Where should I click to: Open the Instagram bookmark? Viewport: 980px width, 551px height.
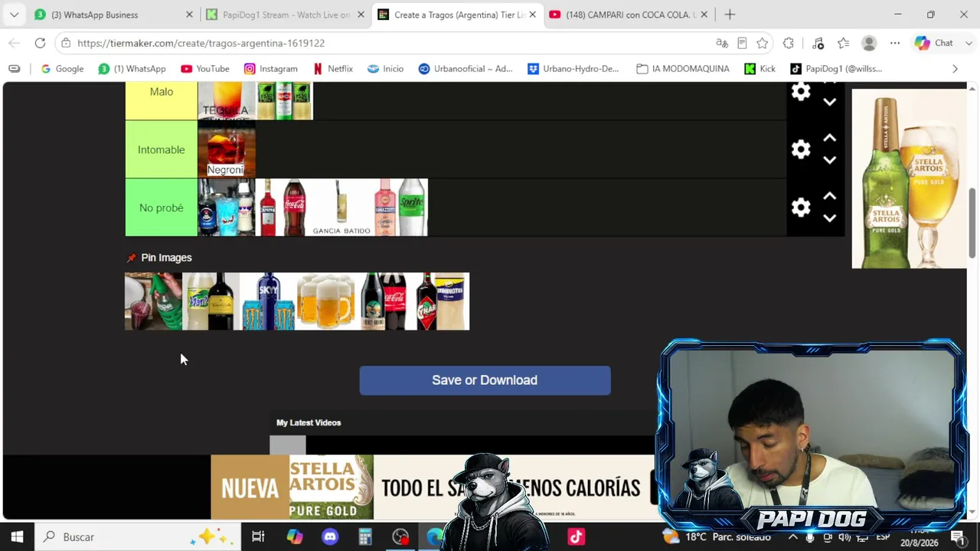(271, 69)
